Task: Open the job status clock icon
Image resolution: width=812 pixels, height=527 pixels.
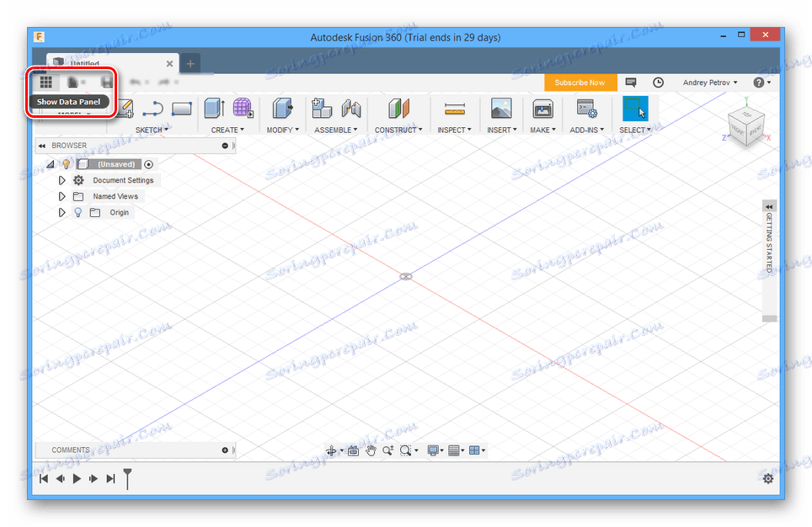Action: (x=658, y=83)
